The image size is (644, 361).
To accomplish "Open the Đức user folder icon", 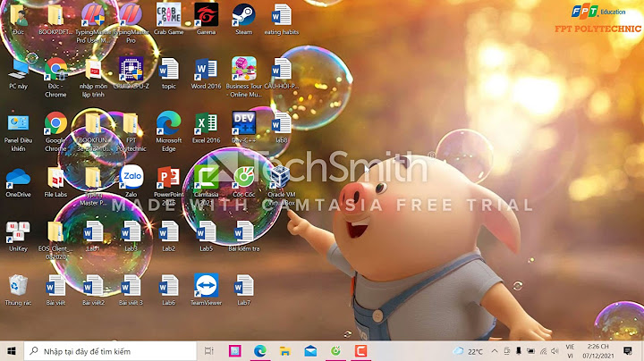I will 18,19.
